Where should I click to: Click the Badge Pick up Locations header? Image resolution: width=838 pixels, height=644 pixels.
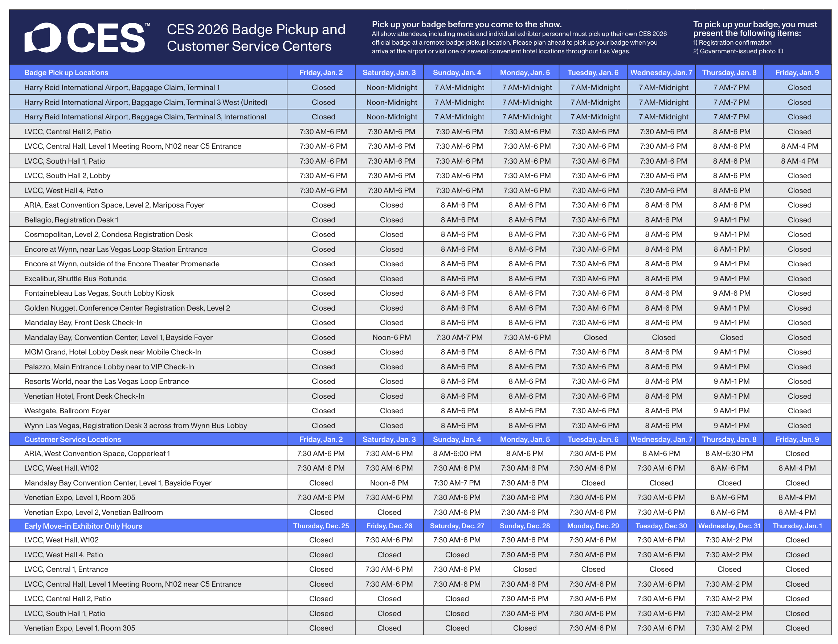pyautogui.click(x=66, y=73)
